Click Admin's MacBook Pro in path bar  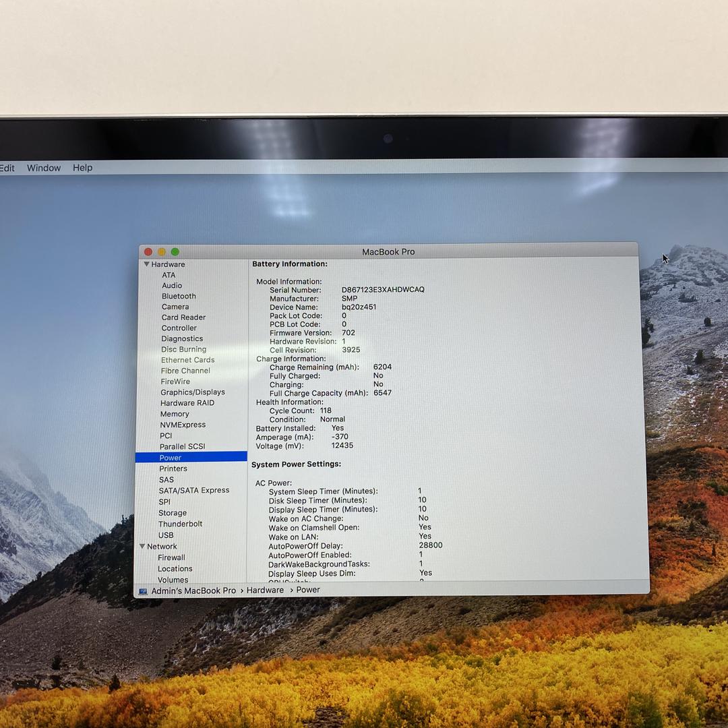(193, 590)
